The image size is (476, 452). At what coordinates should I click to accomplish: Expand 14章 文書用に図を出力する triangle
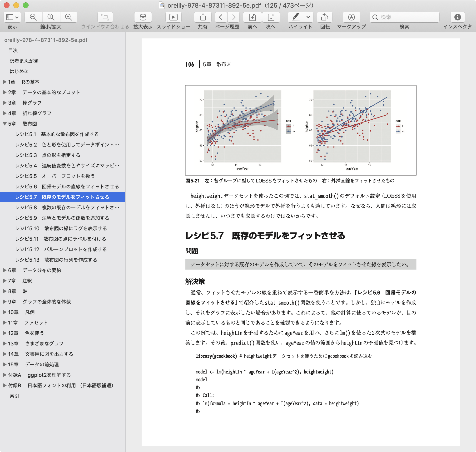pos(5,354)
